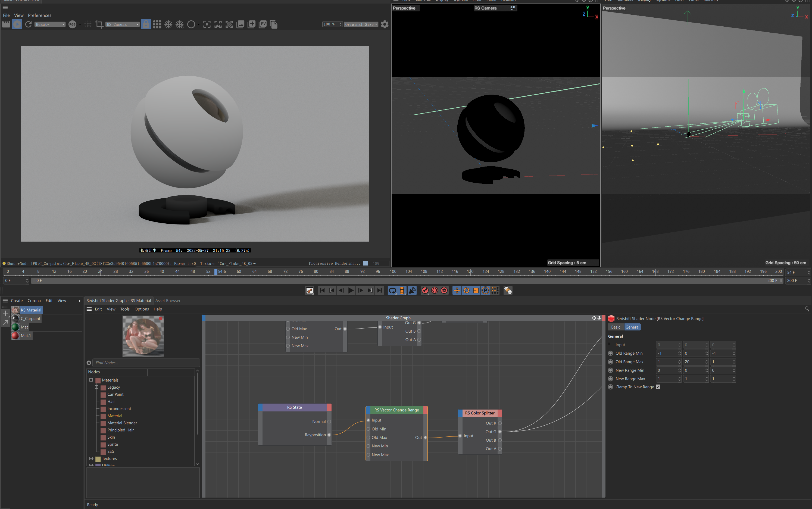Viewport: 812px width, 509px height.
Task: Click the pick focus icon
Action: pyautogui.click(x=207, y=24)
